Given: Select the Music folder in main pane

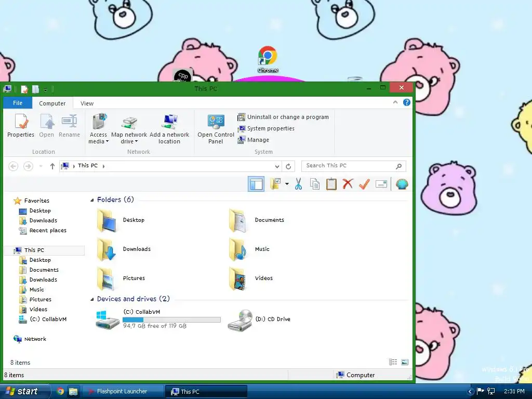Looking at the screenshot, I should click(x=249, y=249).
